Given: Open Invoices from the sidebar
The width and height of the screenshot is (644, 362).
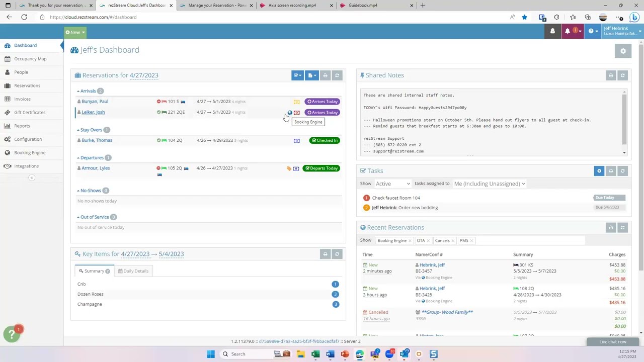Looking at the screenshot, I should pyautogui.click(x=22, y=99).
